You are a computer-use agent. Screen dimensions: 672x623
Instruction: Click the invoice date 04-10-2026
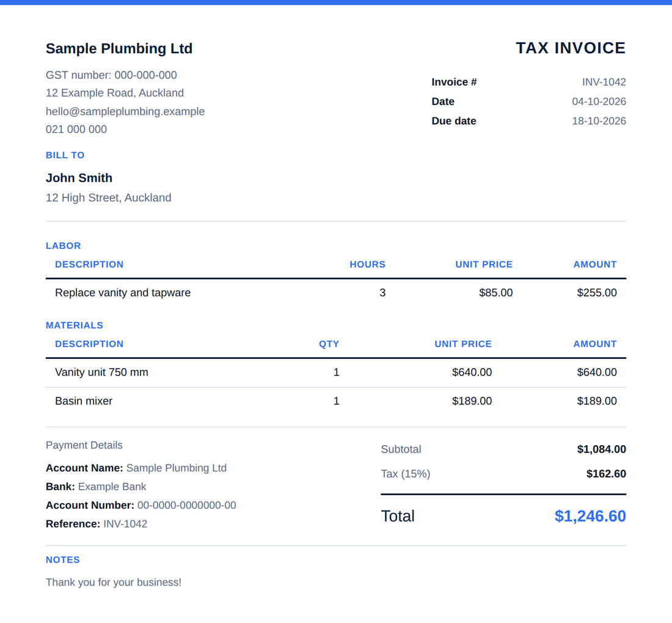599,101
